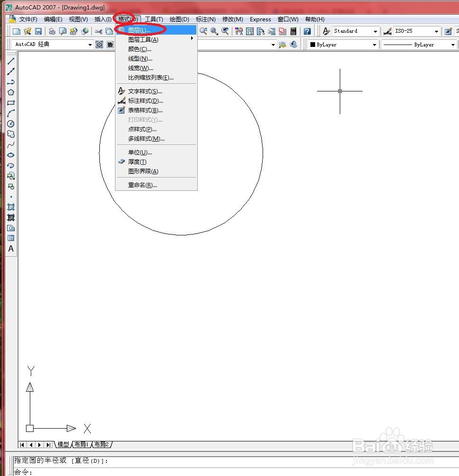
Task: Click the Plot preview icon
Action: [x=63, y=31]
